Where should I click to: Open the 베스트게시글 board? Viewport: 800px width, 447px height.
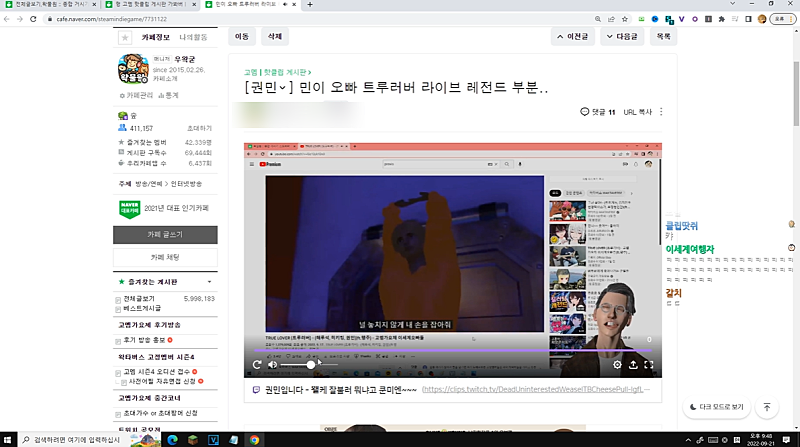point(142,308)
